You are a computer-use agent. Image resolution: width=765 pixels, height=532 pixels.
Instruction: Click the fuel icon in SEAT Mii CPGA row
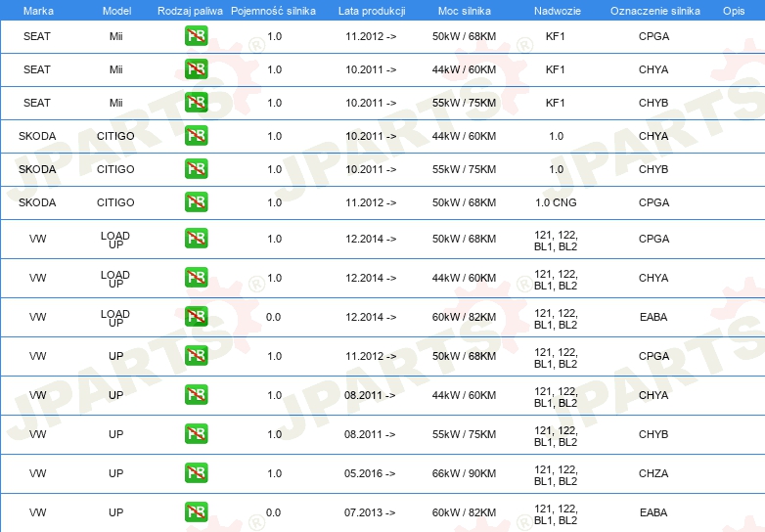tap(196, 36)
